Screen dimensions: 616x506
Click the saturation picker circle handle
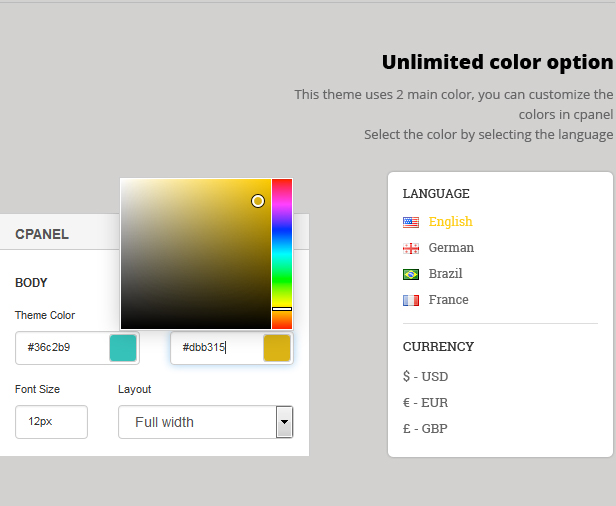pos(258,201)
